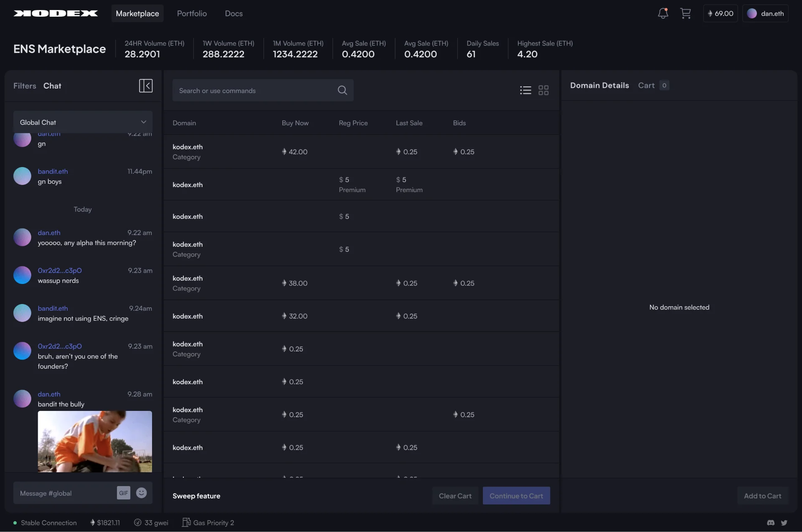The width and height of the screenshot is (802, 532).
Task: Select the kodex.eth row priced 38.00
Action: tap(361, 283)
